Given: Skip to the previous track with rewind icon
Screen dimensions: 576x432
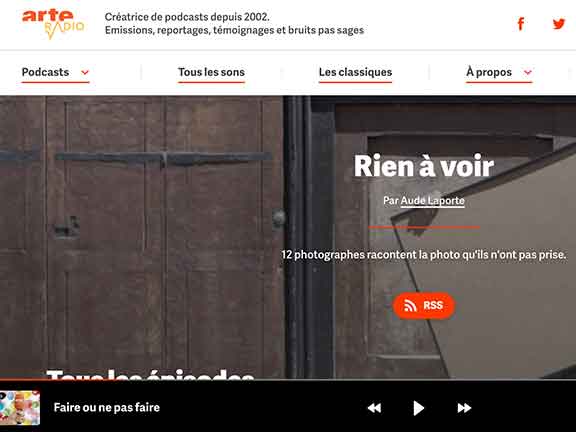Looking at the screenshot, I should point(374,408).
